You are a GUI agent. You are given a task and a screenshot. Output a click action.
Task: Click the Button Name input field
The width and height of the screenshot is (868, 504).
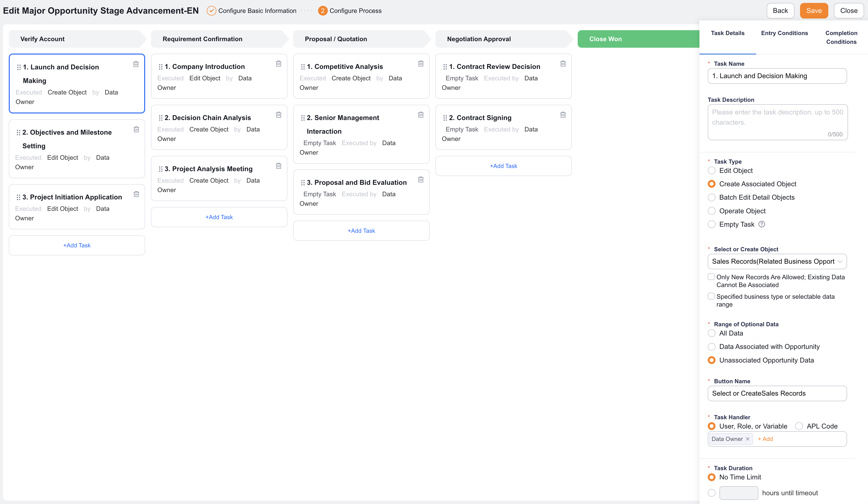777,393
